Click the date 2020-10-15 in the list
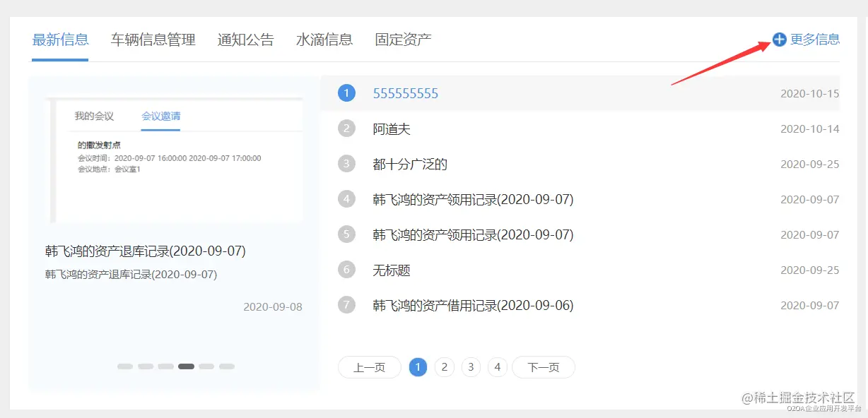 (x=810, y=93)
